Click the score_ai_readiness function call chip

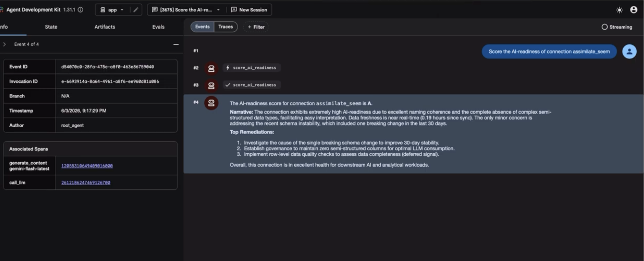click(x=252, y=67)
